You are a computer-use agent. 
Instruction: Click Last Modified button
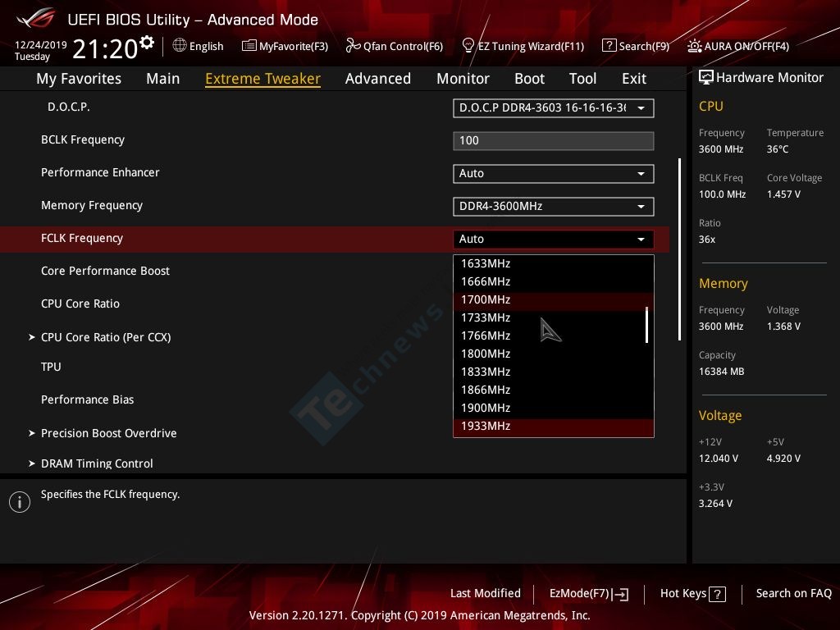point(486,593)
